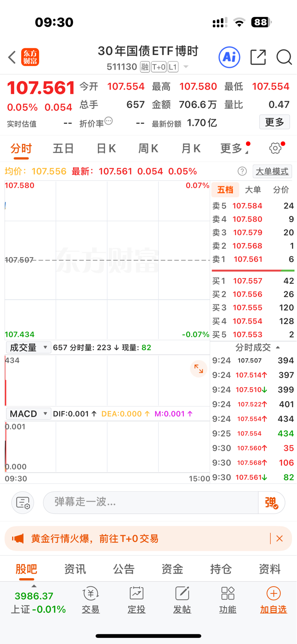This screenshot has height=644, width=297.
Task: Open the 更多 chart period dropdown
Action: [x=234, y=148]
